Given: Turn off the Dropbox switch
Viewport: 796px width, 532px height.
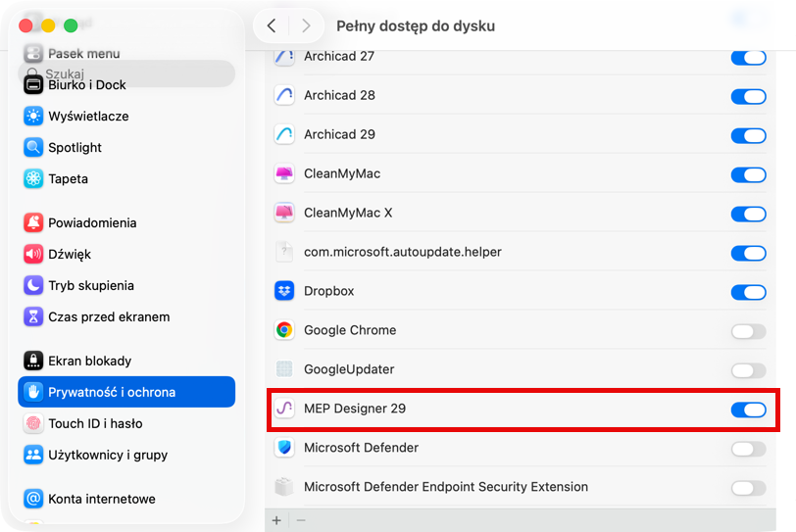Looking at the screenshot, I should (748, 292).
